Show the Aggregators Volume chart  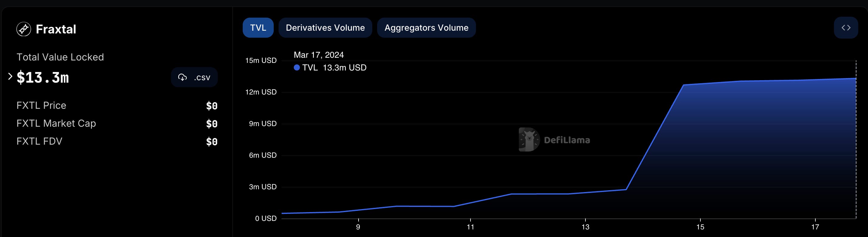[426, 28]
